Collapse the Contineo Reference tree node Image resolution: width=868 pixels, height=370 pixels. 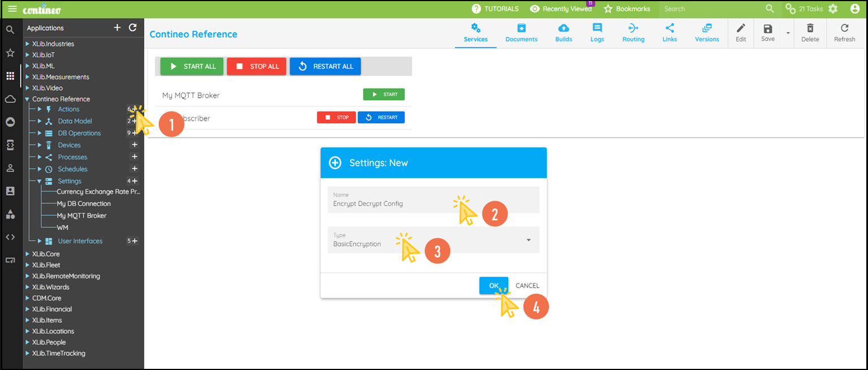(x=27, y=99)
